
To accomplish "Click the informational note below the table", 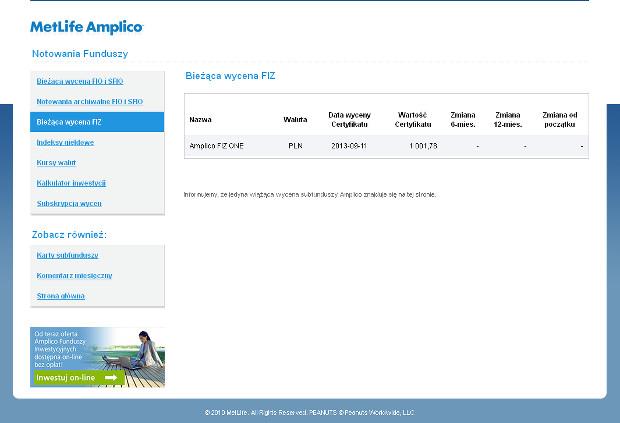I will (310, 195).
